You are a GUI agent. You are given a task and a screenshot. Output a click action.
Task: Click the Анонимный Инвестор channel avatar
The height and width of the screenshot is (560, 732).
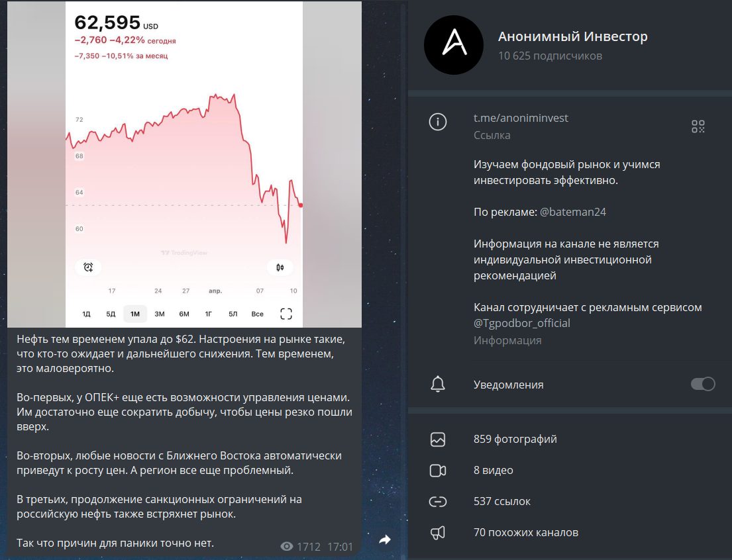454,45
